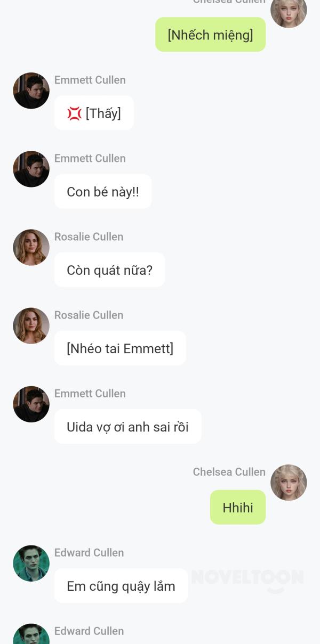320x644 pixels.
Task: Click the "Uida vợ ơi anh sai rồi" message
Action: 127,427
